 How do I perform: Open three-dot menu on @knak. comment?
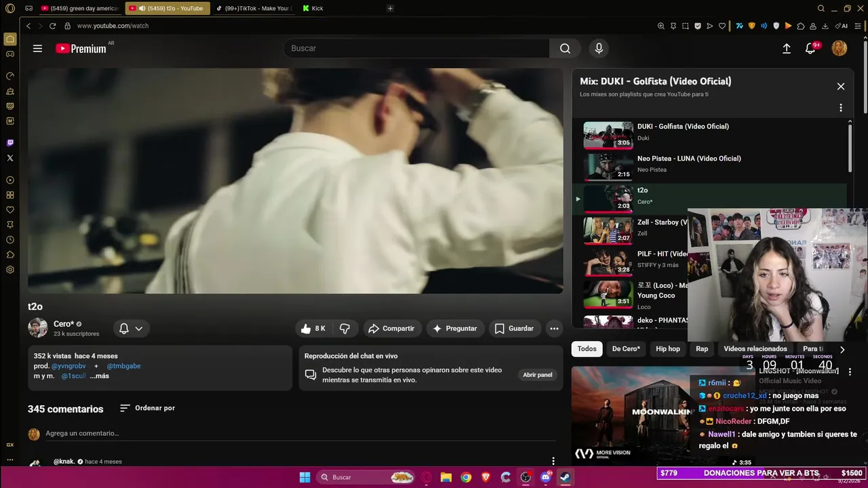click(553, 461)
